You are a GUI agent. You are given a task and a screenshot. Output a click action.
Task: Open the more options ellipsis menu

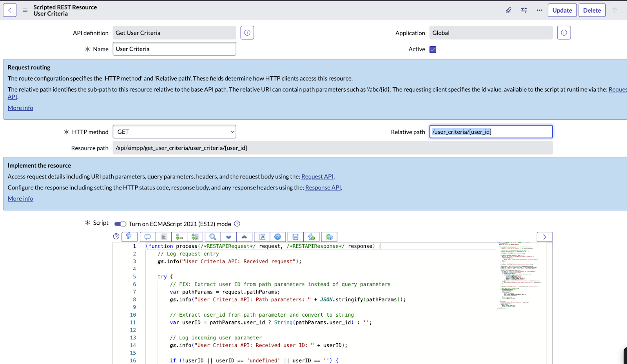click(539, 10)
